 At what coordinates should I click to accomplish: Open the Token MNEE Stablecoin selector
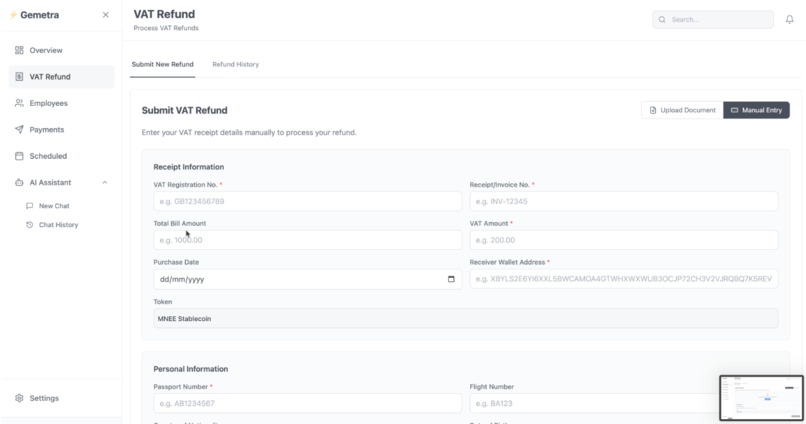click(466, 319)
